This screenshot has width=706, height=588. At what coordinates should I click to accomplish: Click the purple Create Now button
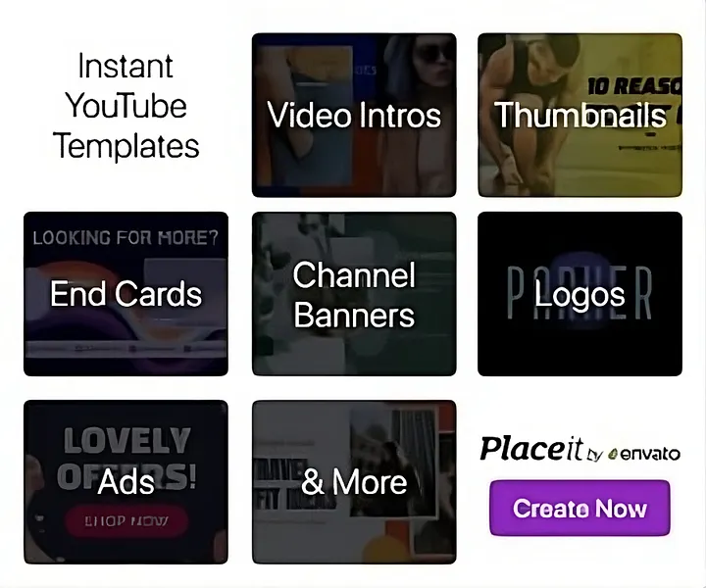[x=580, y=508]
